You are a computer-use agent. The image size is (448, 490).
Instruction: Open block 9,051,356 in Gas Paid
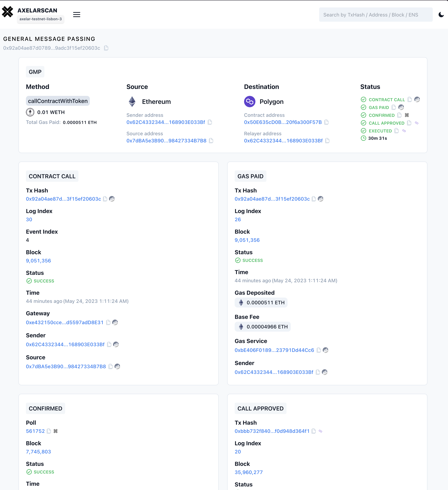[x=247, y=240]
